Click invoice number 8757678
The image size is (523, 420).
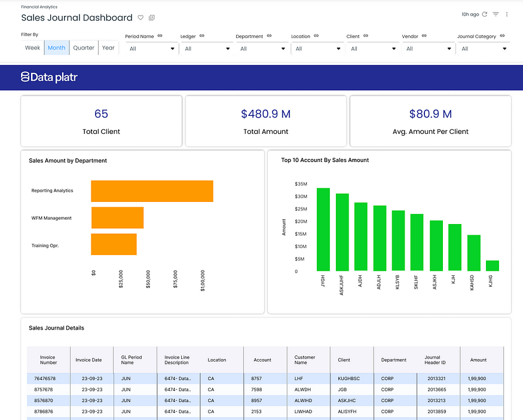click(44, 390)
